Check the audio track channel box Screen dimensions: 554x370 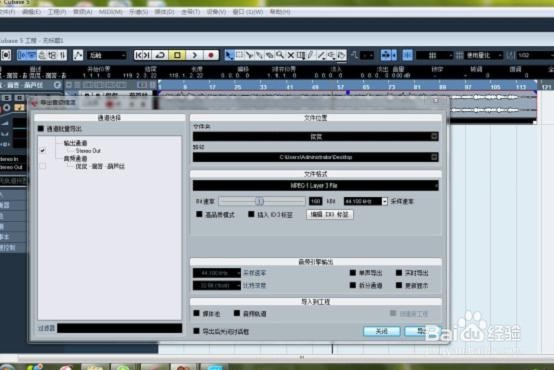(43, 166)
